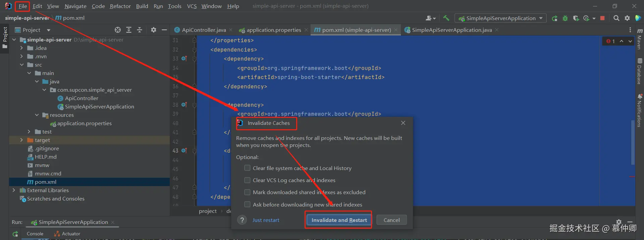Open the File menu
644x240 pixels.
point(23,6)
